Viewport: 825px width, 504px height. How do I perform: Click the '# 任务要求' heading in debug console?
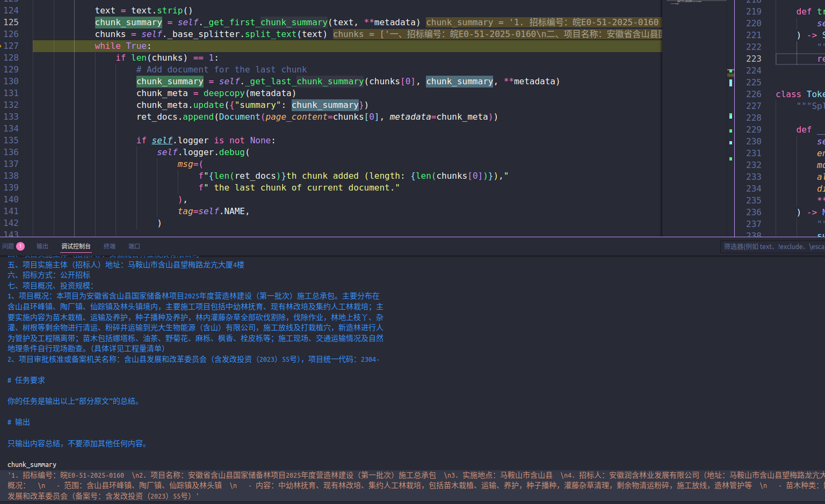[26, 381]
